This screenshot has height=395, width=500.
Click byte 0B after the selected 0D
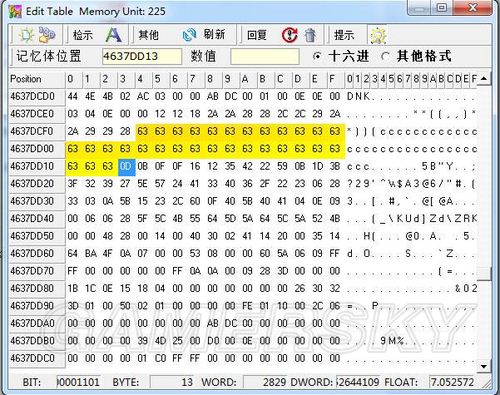point(143,166)
